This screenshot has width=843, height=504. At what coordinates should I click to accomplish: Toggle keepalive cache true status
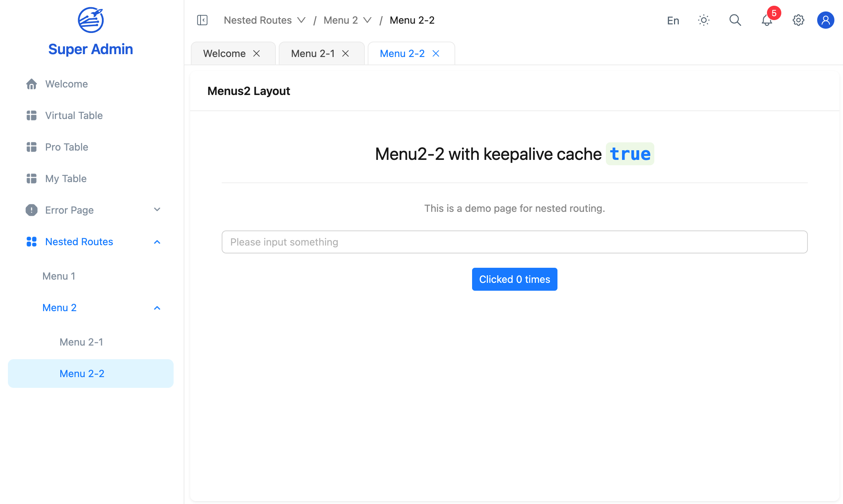click(x=630, y=153)
